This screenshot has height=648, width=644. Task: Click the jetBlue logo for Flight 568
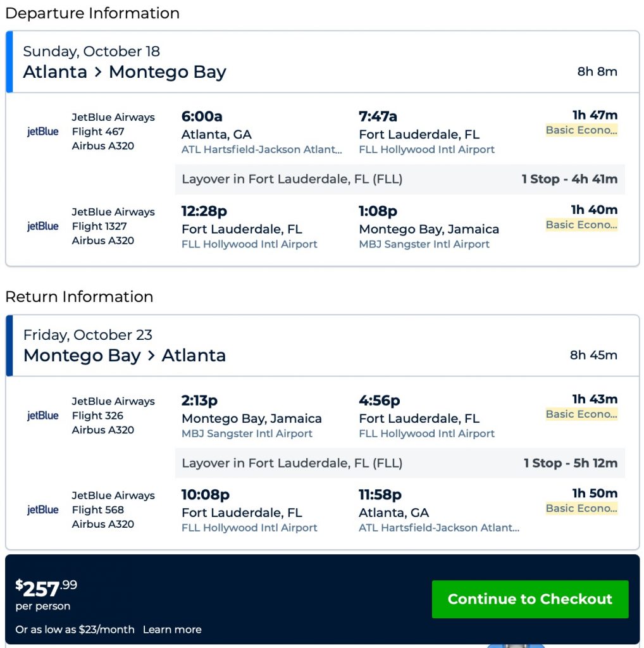(x=43, y=510)
